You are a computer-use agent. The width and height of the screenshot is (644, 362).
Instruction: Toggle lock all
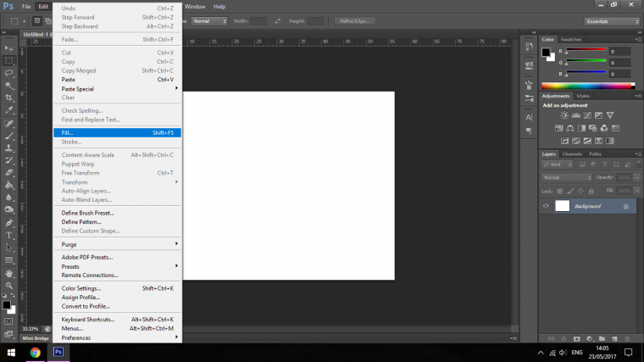[x=591, y=191]
